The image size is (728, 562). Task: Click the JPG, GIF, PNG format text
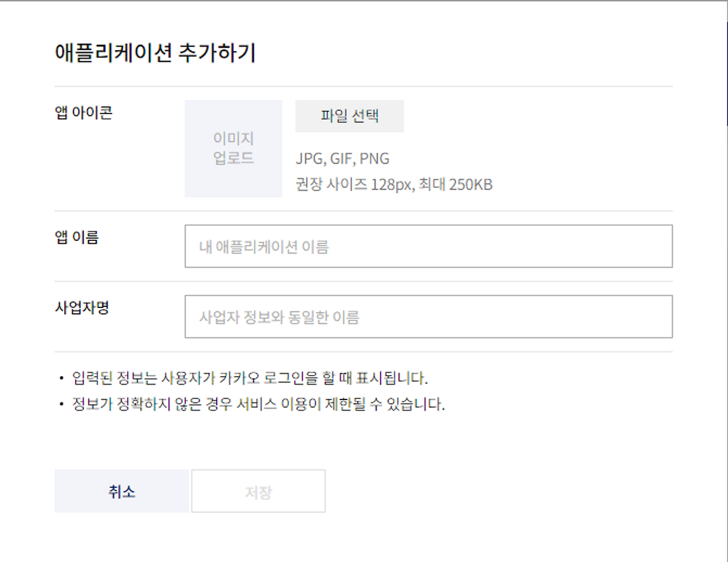(x=342, y=159)
